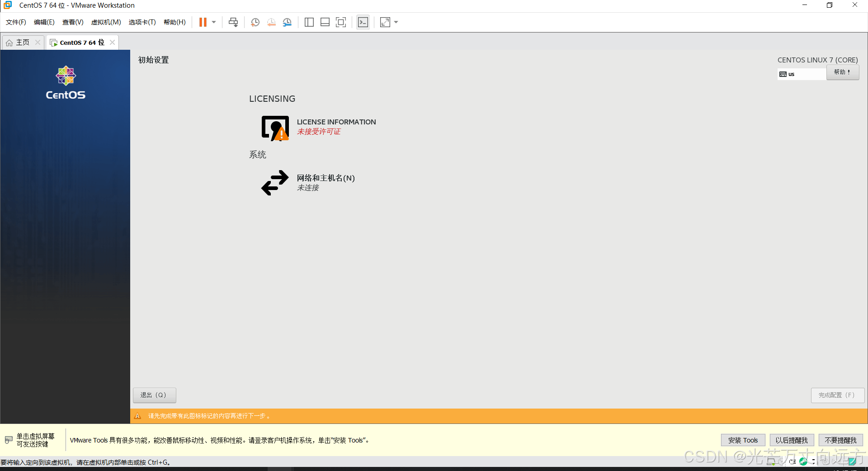Viewport: 868px width, 471px height.
Task: Close the 主页 tab
Action: tap(38, 42)
